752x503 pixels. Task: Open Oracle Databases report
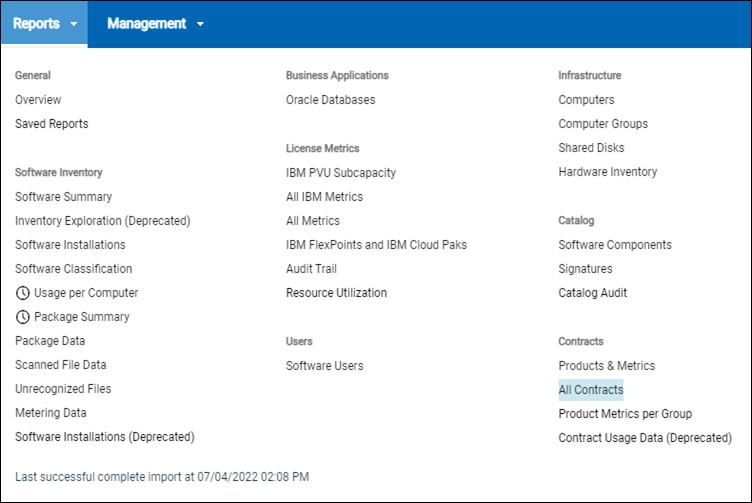(x=330, y=100)
